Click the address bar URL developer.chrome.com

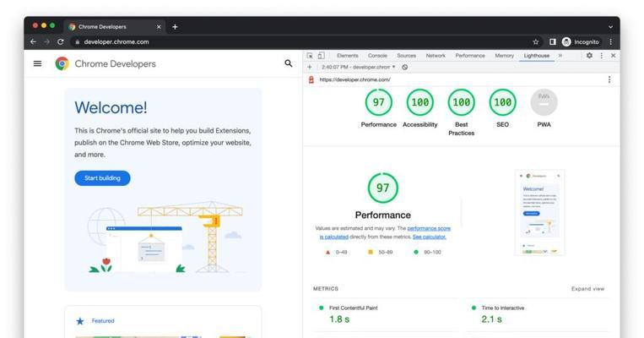[116, 42]
